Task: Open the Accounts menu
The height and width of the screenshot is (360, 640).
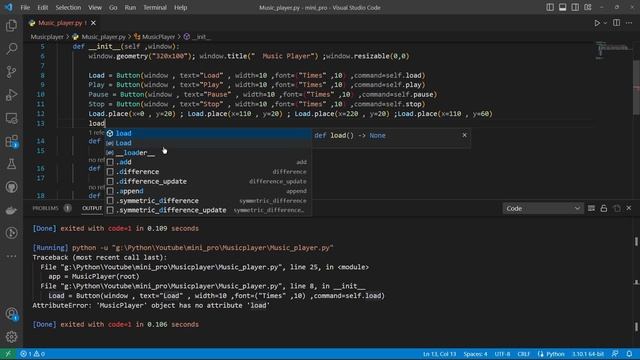Action: pos(11,314)
